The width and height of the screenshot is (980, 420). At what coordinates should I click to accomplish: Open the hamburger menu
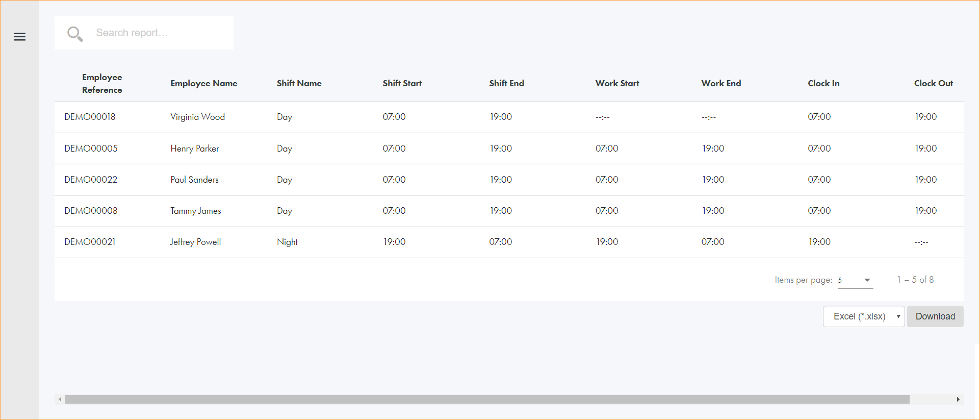[19, 37]
